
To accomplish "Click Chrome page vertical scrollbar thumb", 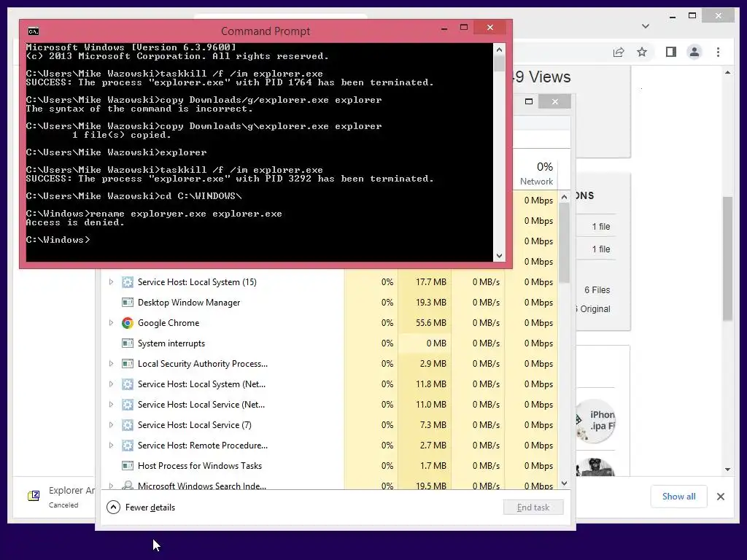I will pos(727,259).
